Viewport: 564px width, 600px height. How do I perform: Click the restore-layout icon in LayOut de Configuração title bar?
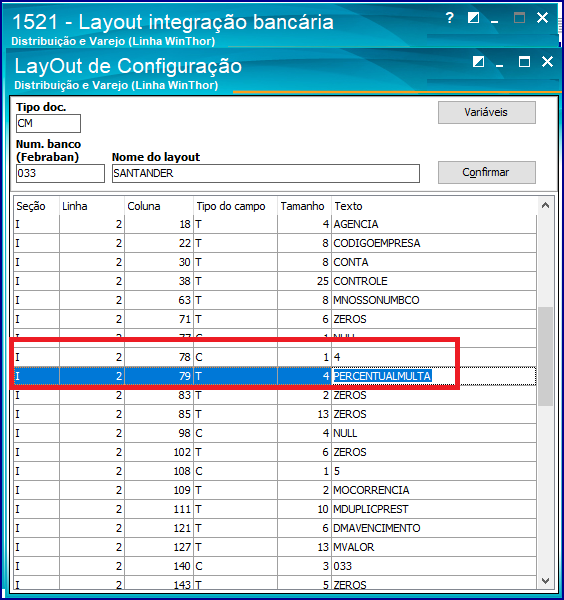(478, 62)
